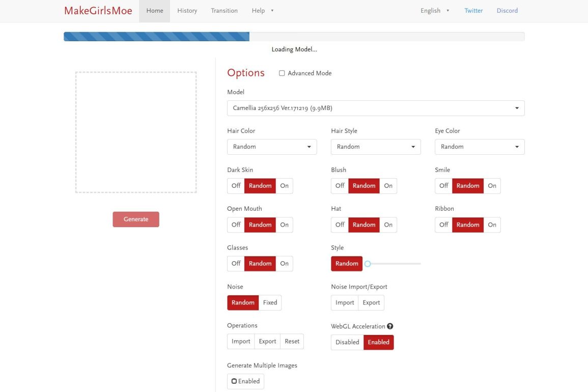Switch to the Transition tab
The width and height of the screenshot is (588, 392).
click(x=224, y=11)
